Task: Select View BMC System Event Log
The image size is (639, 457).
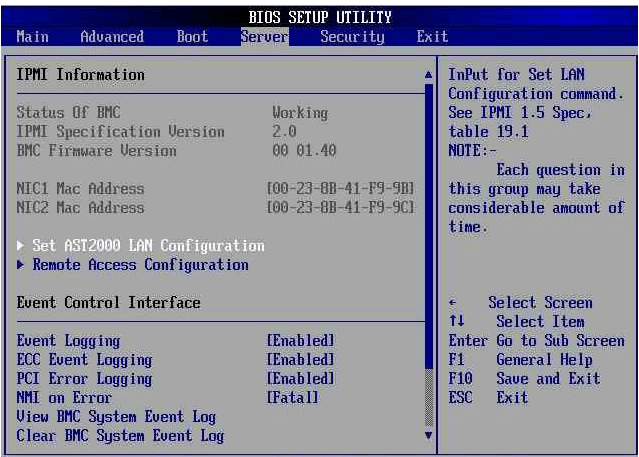Action: (116, 417)
